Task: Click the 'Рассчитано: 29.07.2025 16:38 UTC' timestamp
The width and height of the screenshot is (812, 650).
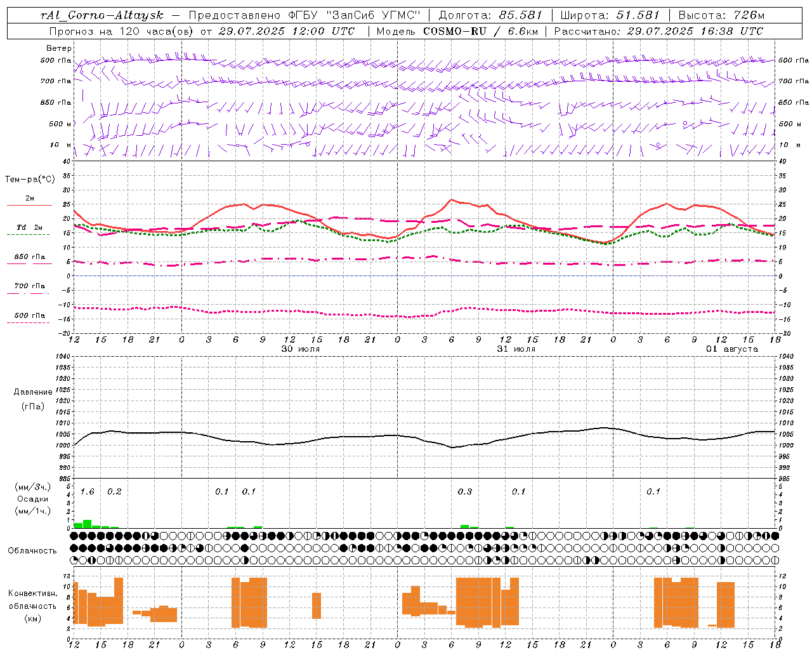Action: tap(658, 31)
